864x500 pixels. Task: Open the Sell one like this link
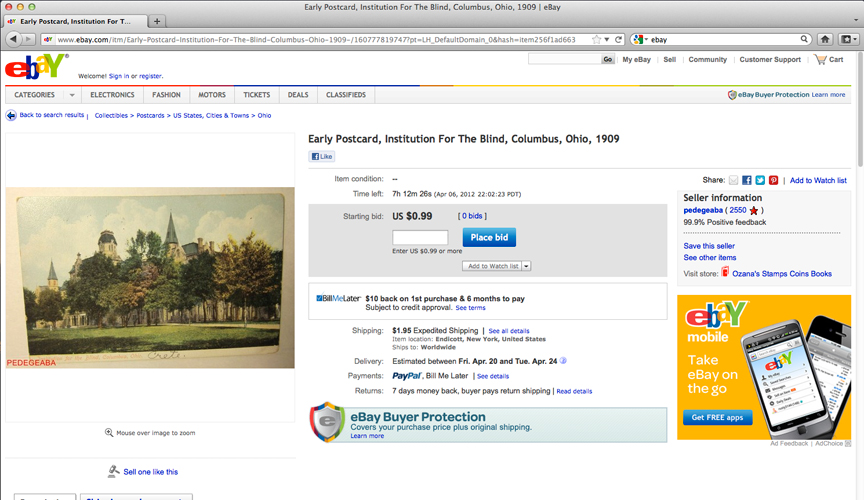click(150, 472)
